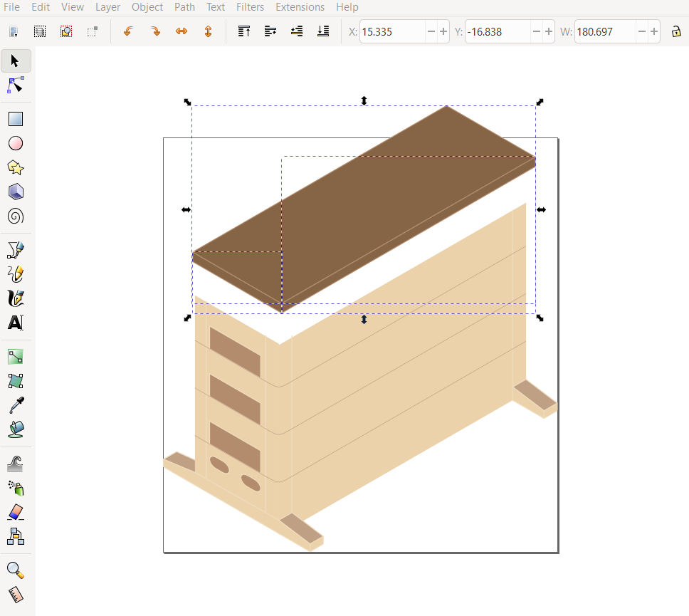The height and width of the screenshot is (616, 689).
Task: Open the Path menu
Action: (184, 7)
